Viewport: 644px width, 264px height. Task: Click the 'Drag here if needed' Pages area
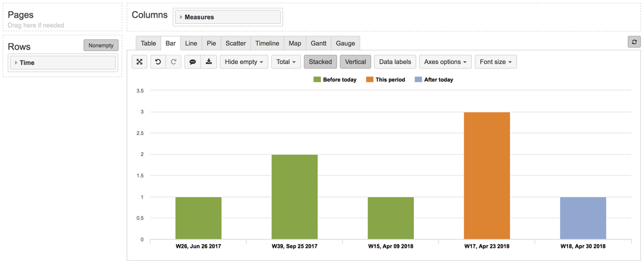pyautogui.click(x=36, y=25)
